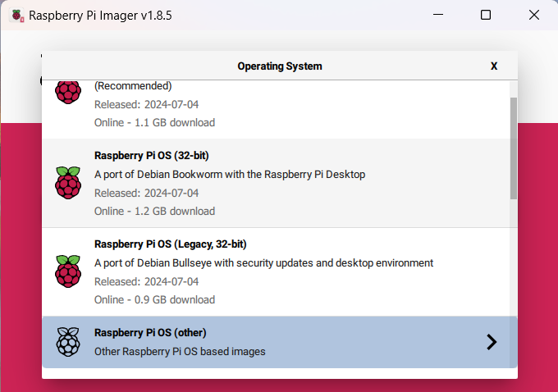This screenshot has height=392, width=558.
Task: Click 'Online - 1.2 GB download' text
Action: point(154,212)
